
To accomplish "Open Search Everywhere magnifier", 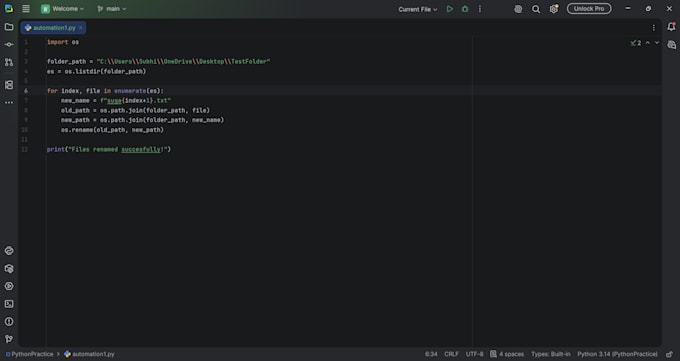I will [x=536, y=9].
